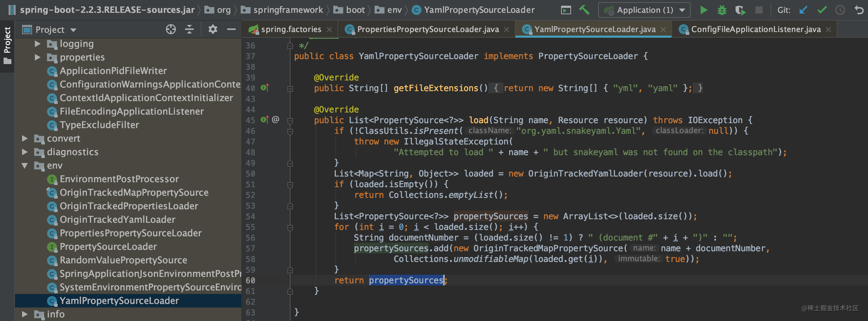This screenshot has width=868, height=321.
Task: Expand the info package
Action: [25, 314]
